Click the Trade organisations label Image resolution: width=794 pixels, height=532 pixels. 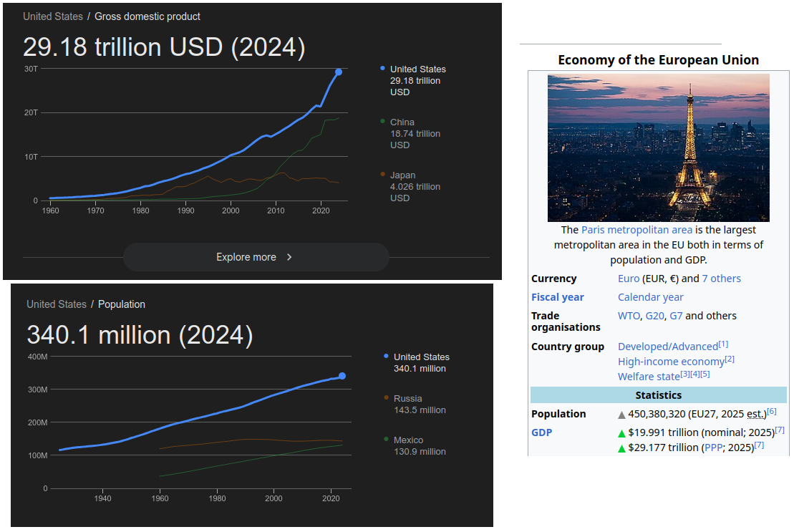coord(566,321)
